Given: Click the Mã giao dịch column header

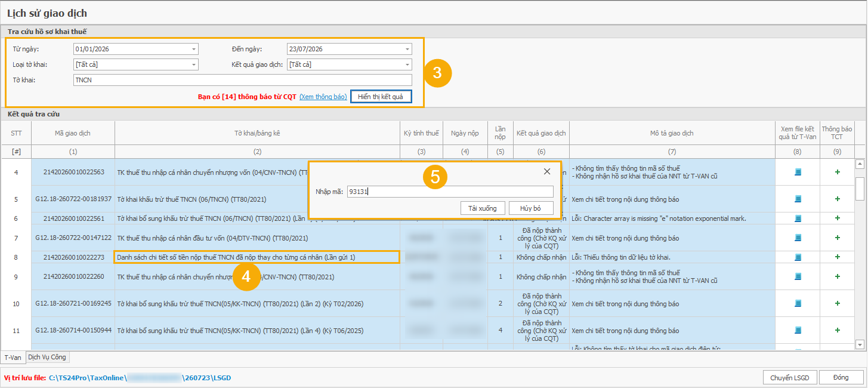Looking at the screenshot, I should coord(73,133).
